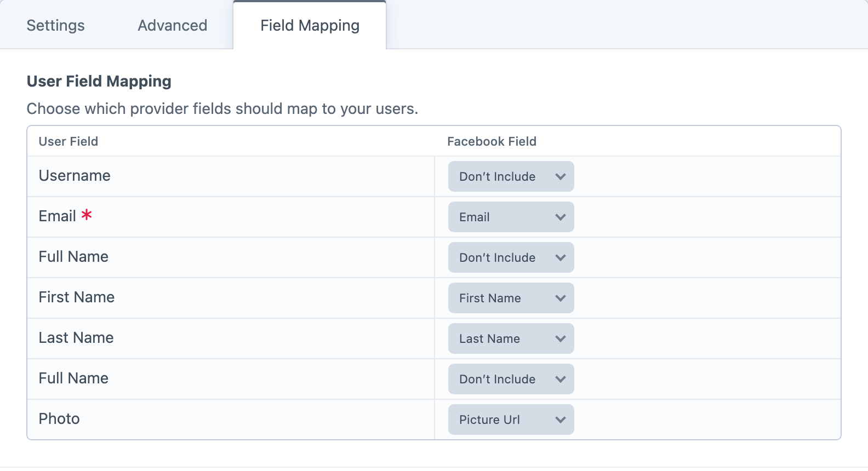Switch to the Settings tab

click(55, 25)
